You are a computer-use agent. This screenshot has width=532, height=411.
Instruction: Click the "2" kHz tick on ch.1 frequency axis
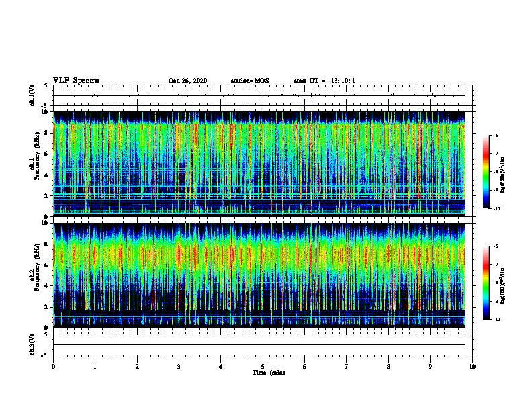point(47,195)
